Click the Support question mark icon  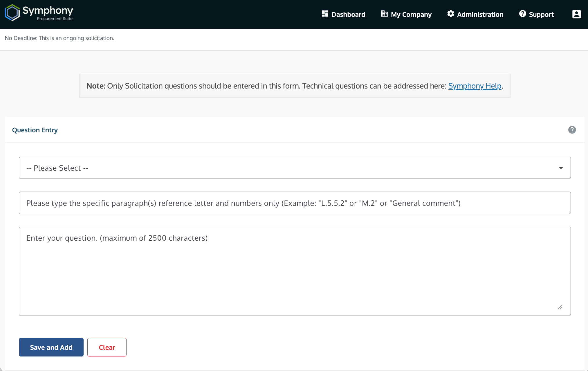point(522,14)
